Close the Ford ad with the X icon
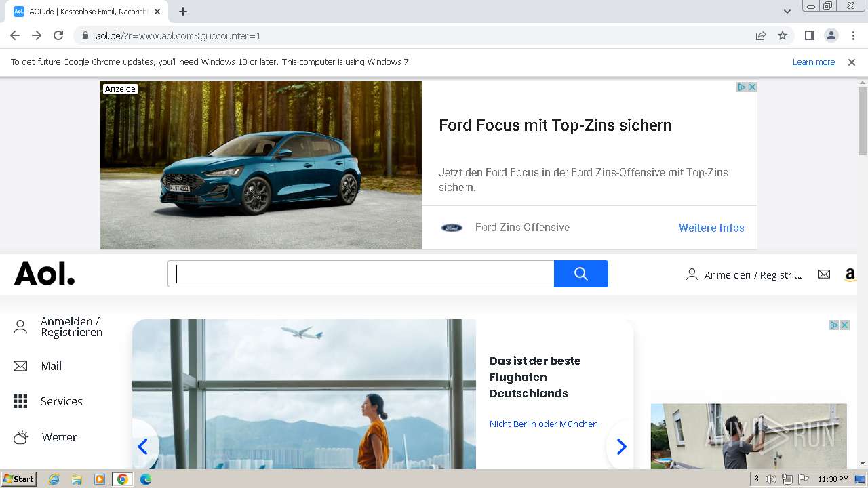 (x=751, y=87)
